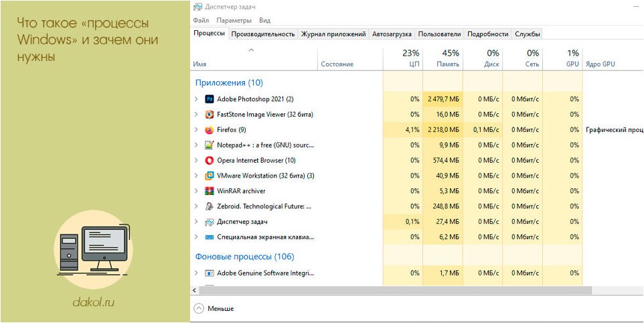Viewport: 644px width, 323px height.
Task: Sort by the Диск 0% column
Action: click(483, 58)
